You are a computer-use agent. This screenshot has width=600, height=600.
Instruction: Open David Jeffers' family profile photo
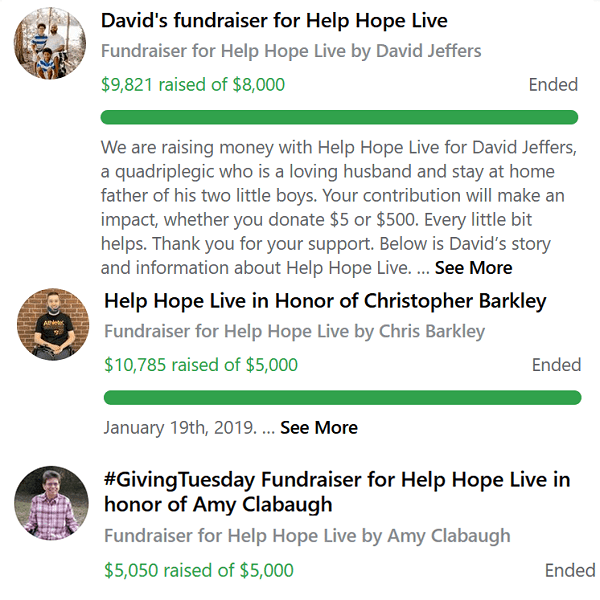point(50,43)
